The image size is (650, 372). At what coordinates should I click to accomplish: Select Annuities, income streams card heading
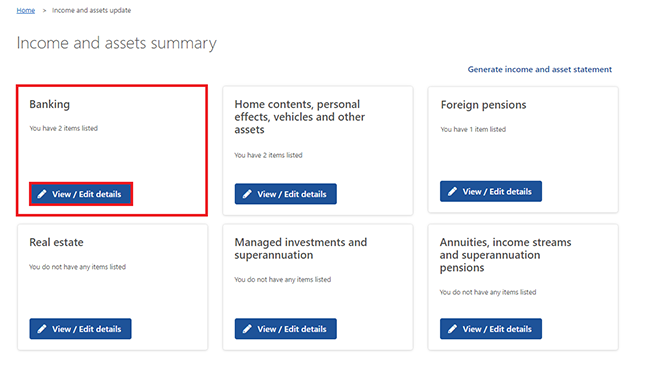coord(505,255)
